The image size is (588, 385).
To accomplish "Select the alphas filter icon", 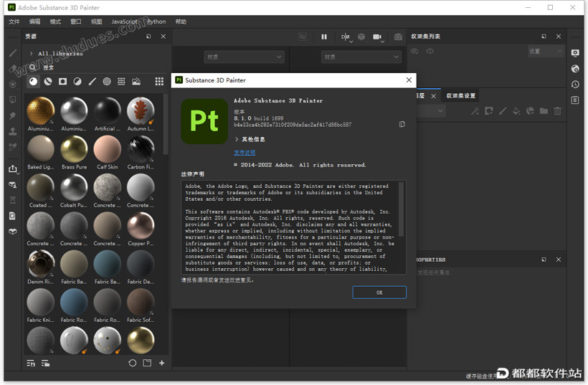I will pyautogui.click(x=107, y=81).
